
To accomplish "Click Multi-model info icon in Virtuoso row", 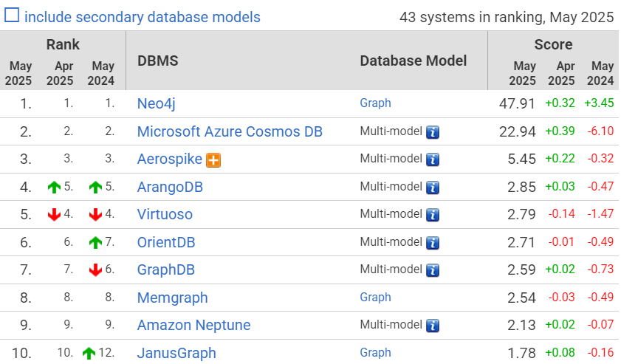I will (x=433, y=215).
